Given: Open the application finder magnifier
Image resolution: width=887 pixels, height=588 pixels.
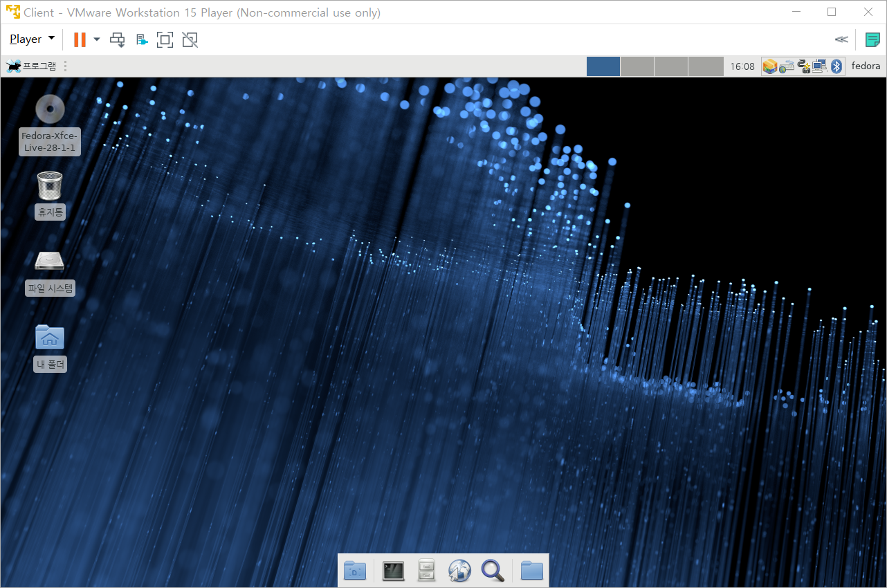Looking at the screenshot, I should pos(493,571).
